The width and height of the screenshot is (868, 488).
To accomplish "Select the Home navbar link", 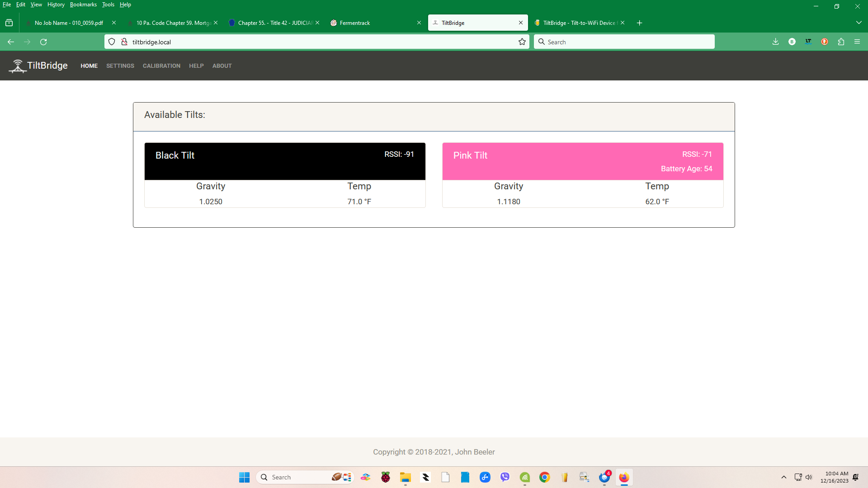I will click(89, 66).
